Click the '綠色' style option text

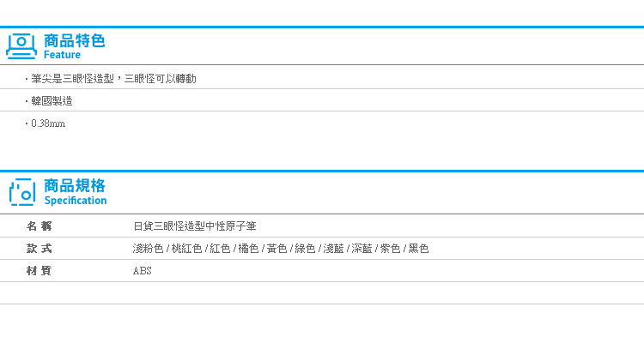(305, 249)
